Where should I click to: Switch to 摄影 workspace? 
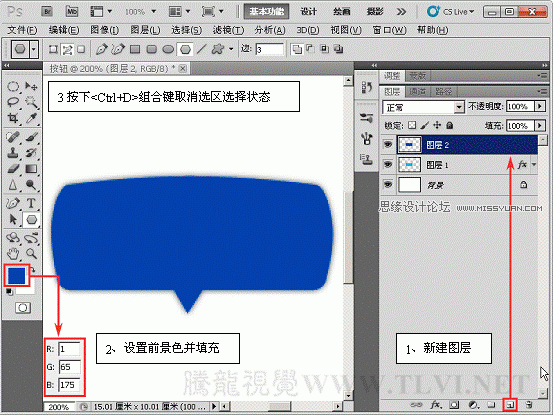point(375,12)
